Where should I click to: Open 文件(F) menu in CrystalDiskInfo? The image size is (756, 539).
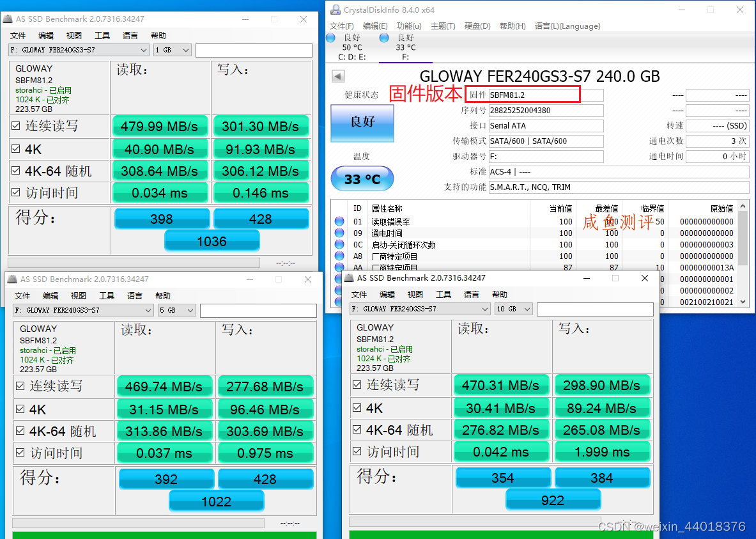coord(342,26)
